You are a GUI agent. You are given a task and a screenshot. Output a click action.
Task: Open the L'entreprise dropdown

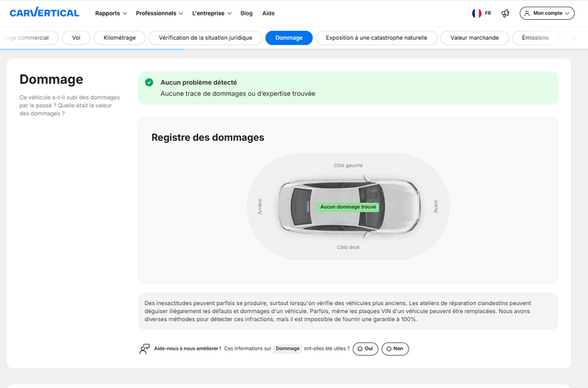pyautogui.click(x=212, y=13)
